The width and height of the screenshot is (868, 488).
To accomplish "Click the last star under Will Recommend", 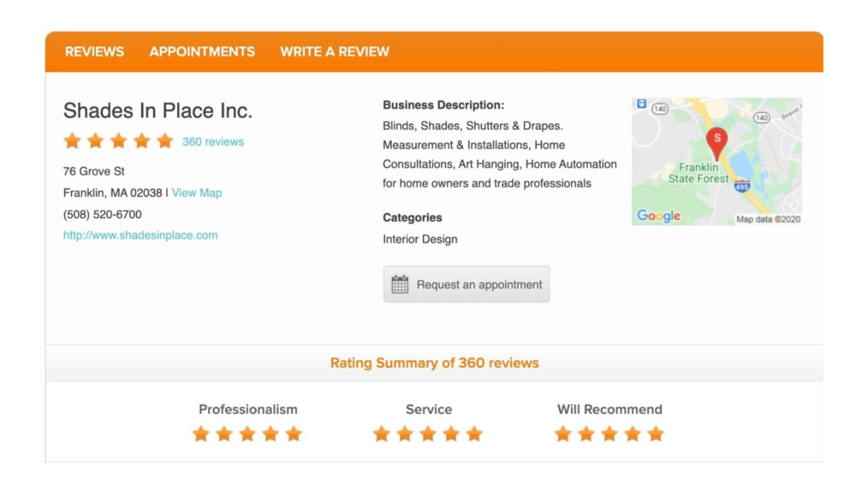I will tap(654, 432).
